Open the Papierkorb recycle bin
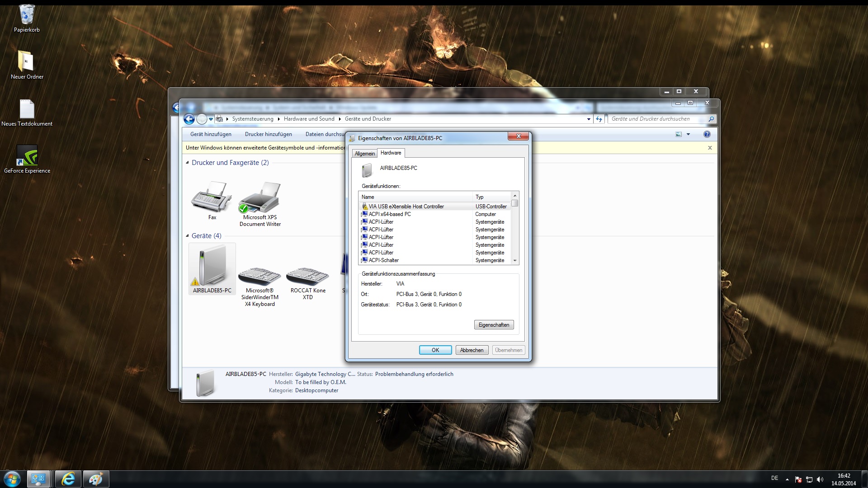Image resolution: width=868 pixels, height=488 pixels. click(27, 15)
